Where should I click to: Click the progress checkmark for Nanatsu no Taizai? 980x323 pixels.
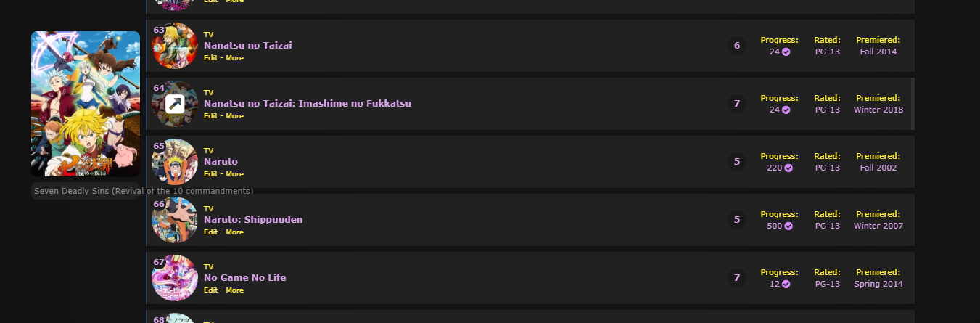tap(786, 52)
